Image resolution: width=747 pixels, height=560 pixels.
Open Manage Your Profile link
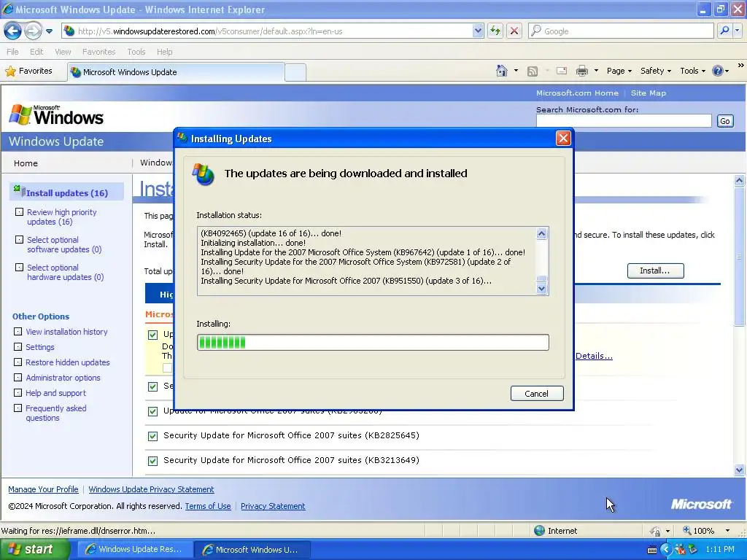43,489
